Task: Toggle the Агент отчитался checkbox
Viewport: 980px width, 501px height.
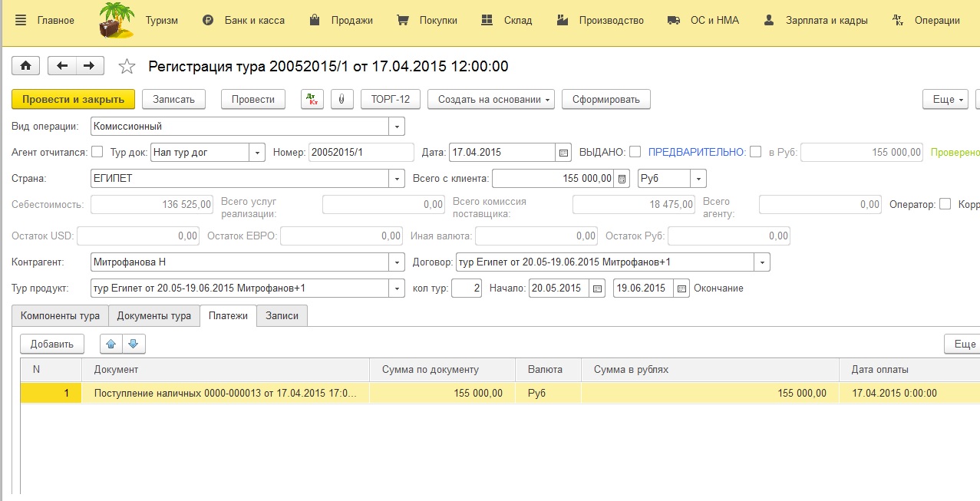Action: pyautogui.click(x=97, y=152)
